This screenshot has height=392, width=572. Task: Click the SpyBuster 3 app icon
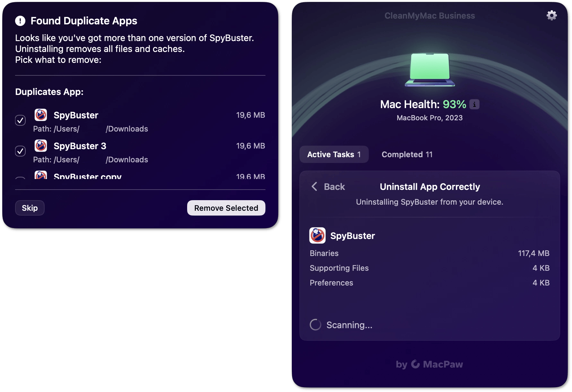(41, 146)
